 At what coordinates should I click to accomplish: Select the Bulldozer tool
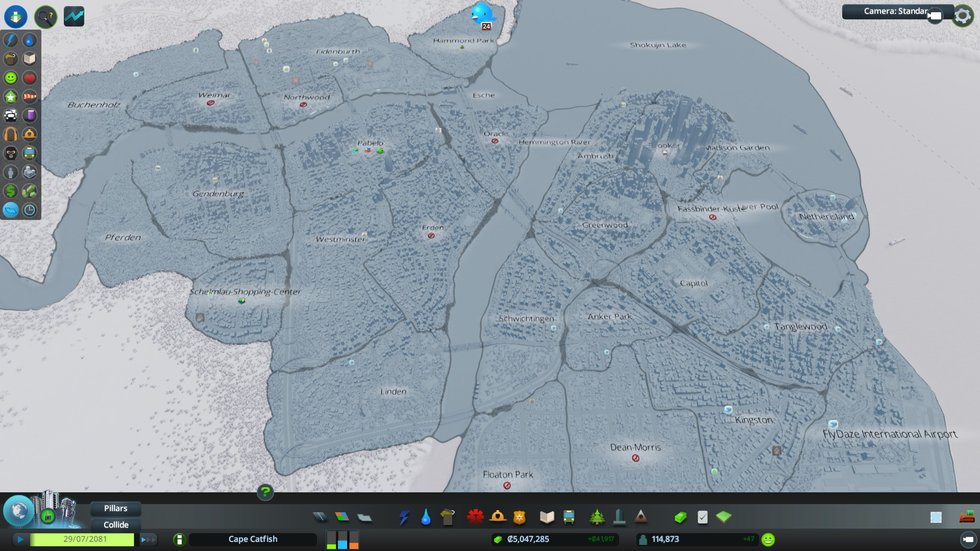(x=967, y=517)
